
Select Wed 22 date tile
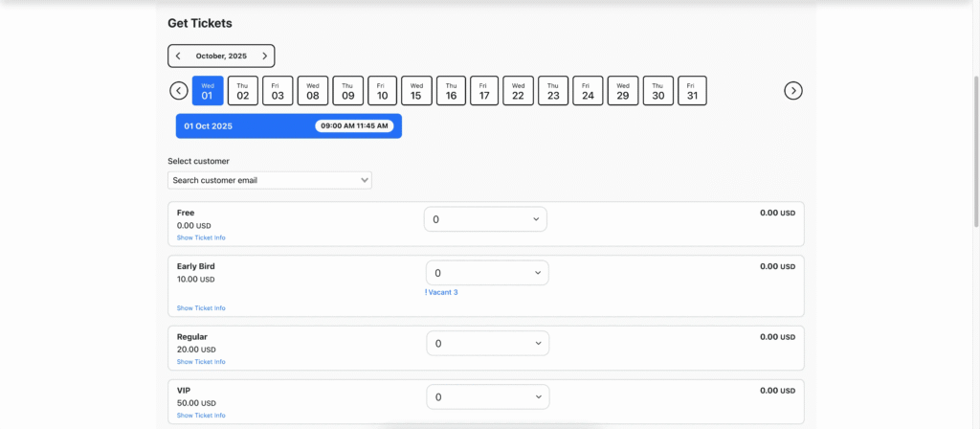click(x=518, y=91)
